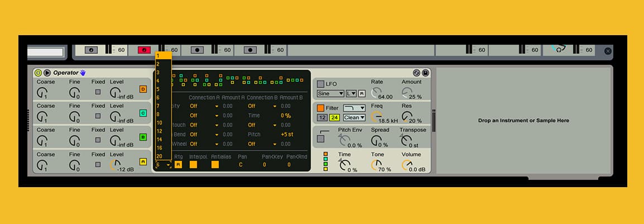Screen dimensions: 644x224
Task: Click the Volume knob at 0.0 dB
Action: click(x=407, y=164)
